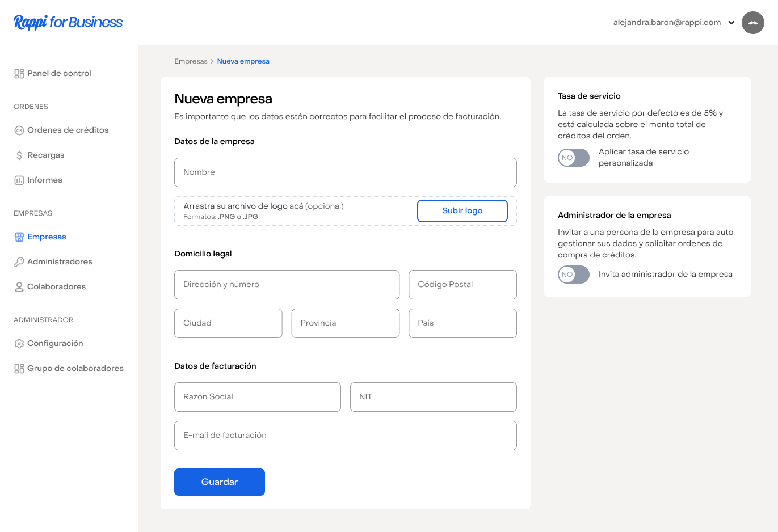Open the Rappi for Business logo
The width and height of the screenshot is (778, 532).
pos(68,22)
